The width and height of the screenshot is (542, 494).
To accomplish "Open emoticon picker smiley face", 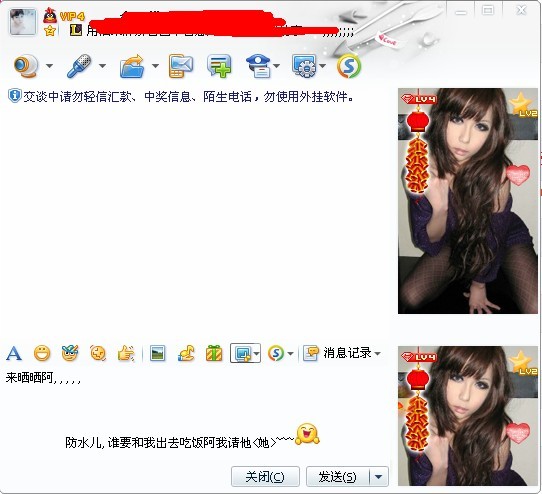I will point(42,353).
